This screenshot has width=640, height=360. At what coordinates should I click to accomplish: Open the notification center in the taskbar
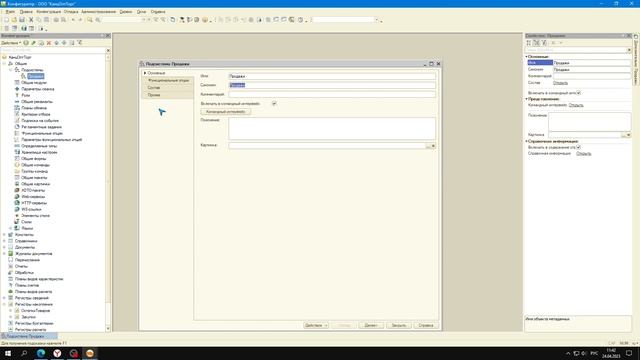click(629, 353)
